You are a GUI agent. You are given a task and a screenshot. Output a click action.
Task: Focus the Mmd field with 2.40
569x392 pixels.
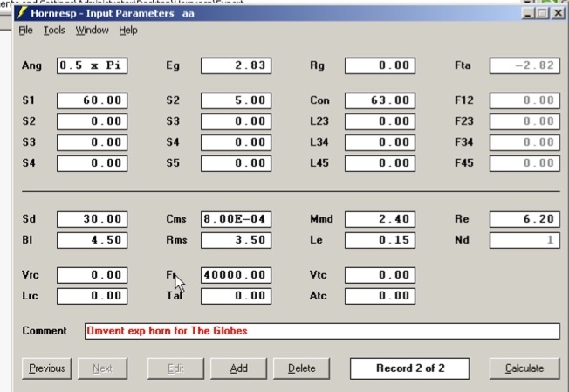(380, 219)
